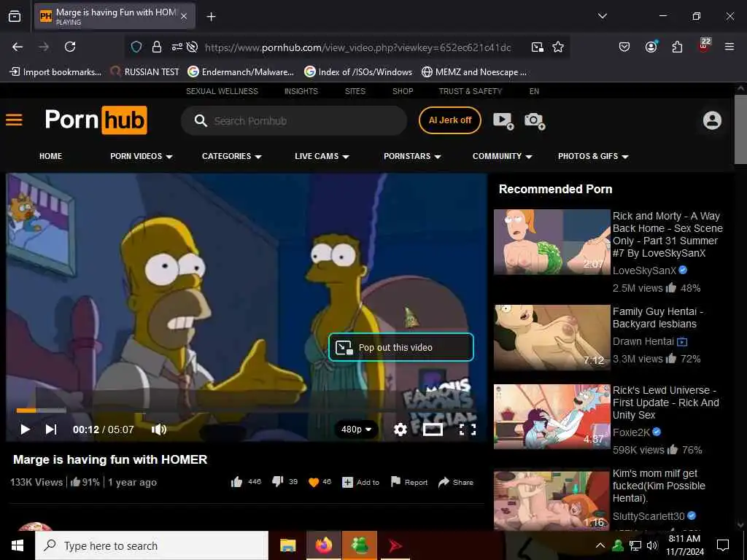The width and height of the screenshot is (747, 560).
Task: Share the video
Action: (455, 482)
